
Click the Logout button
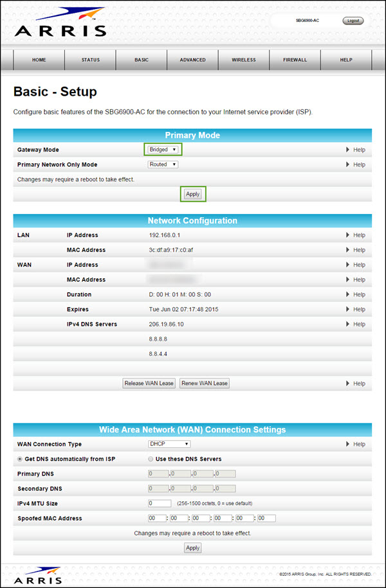point(353,21)
